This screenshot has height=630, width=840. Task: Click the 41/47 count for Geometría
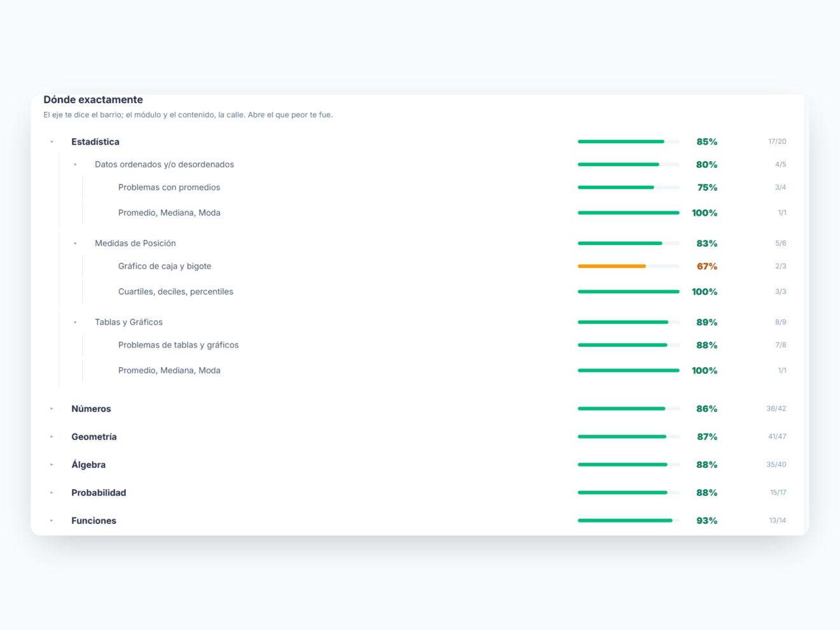click(x=777, y=437)
